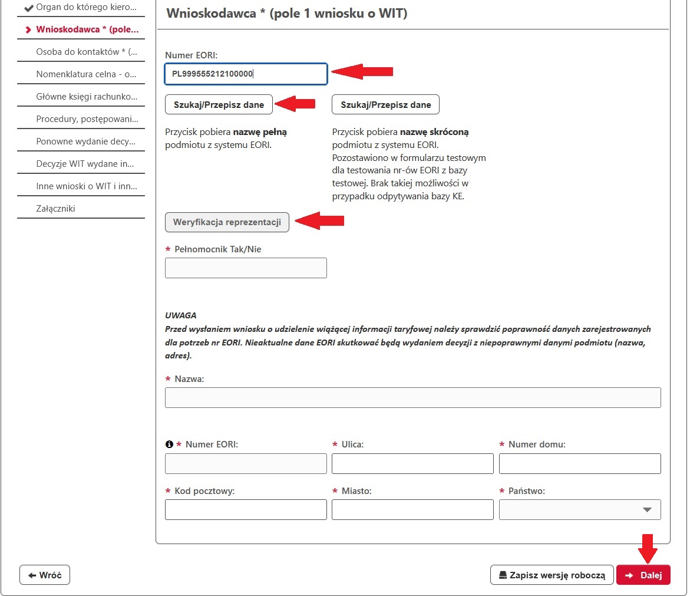Focus the Kod pocztowy field

[246, 510]
